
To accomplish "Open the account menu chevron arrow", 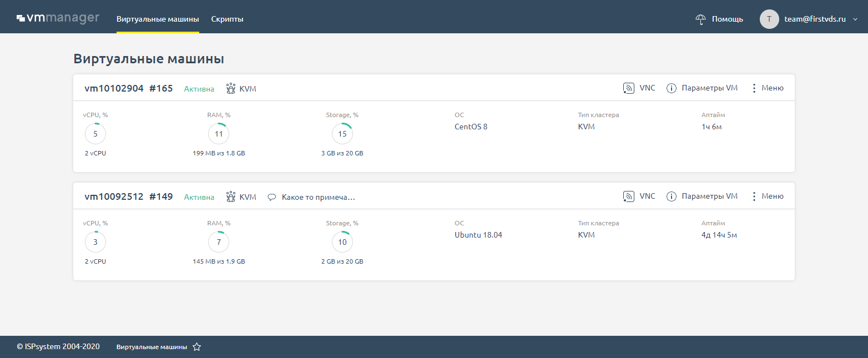I will [855, 19].
